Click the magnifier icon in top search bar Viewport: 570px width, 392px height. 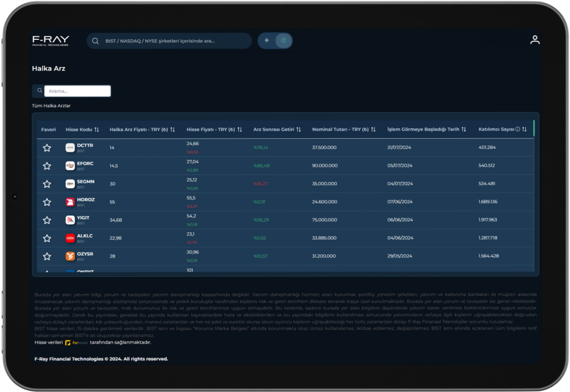[x=96, y=41]
